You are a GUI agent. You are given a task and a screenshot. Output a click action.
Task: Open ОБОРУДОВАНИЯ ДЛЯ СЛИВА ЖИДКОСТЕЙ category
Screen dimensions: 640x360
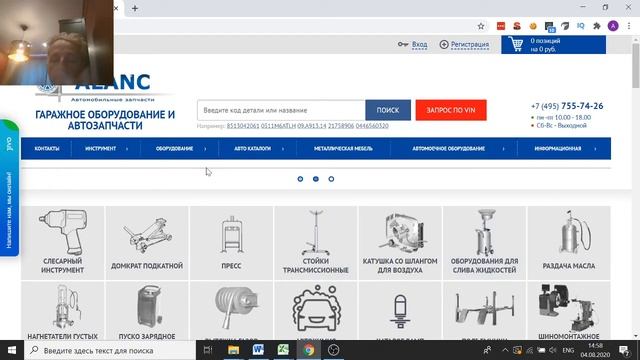484,243
